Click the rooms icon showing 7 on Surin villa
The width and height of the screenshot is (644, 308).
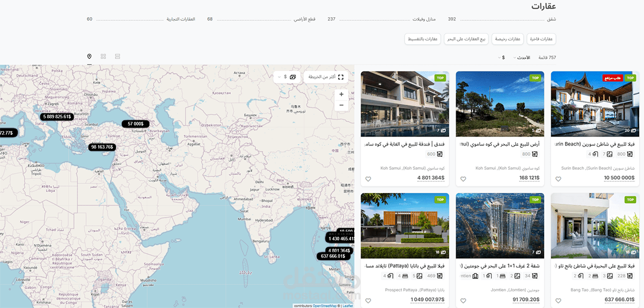pos(609,154)
